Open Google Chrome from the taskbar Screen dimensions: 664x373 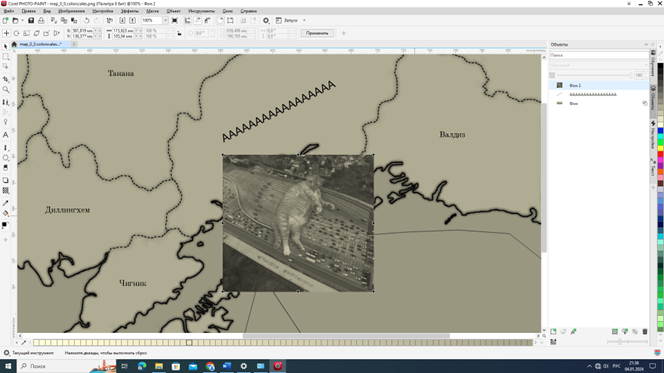pos(210,366)
